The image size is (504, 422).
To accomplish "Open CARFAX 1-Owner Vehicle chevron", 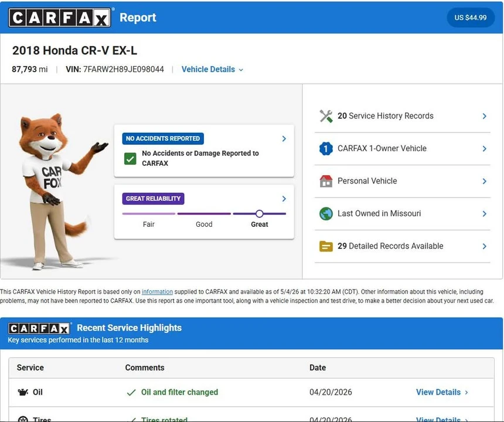I will [485, 148].
